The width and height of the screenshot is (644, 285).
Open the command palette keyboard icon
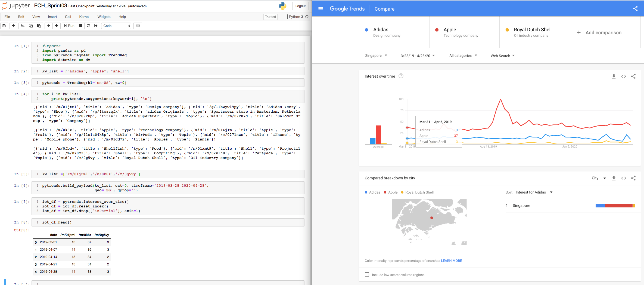tap(138, 26)
